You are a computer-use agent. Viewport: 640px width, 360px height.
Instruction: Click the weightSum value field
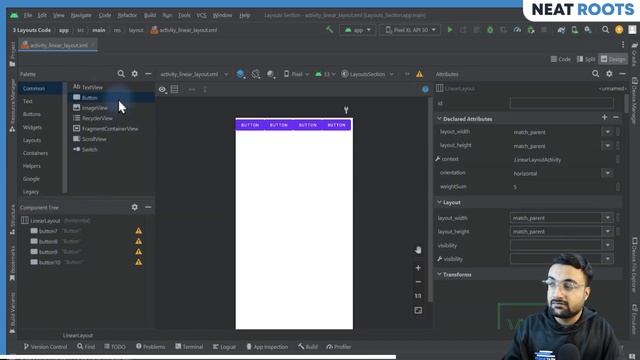[x=563, y=187]
